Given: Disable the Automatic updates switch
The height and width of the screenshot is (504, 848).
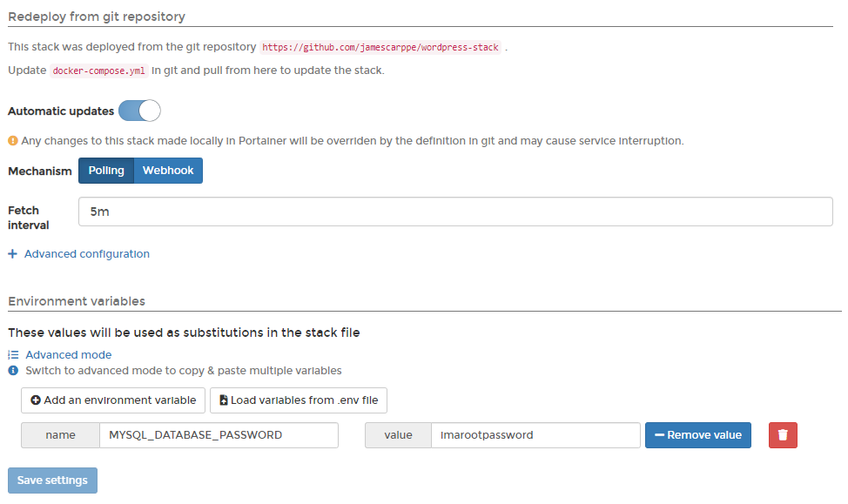Looking at the screenshot, I should pos(139,111).
